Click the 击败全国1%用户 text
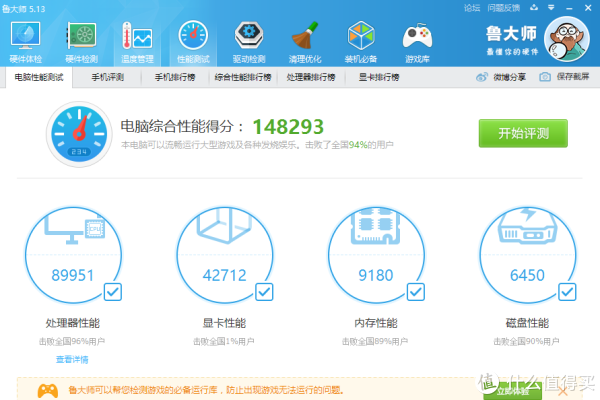This screenshot has height=400, width=600. 223,341
